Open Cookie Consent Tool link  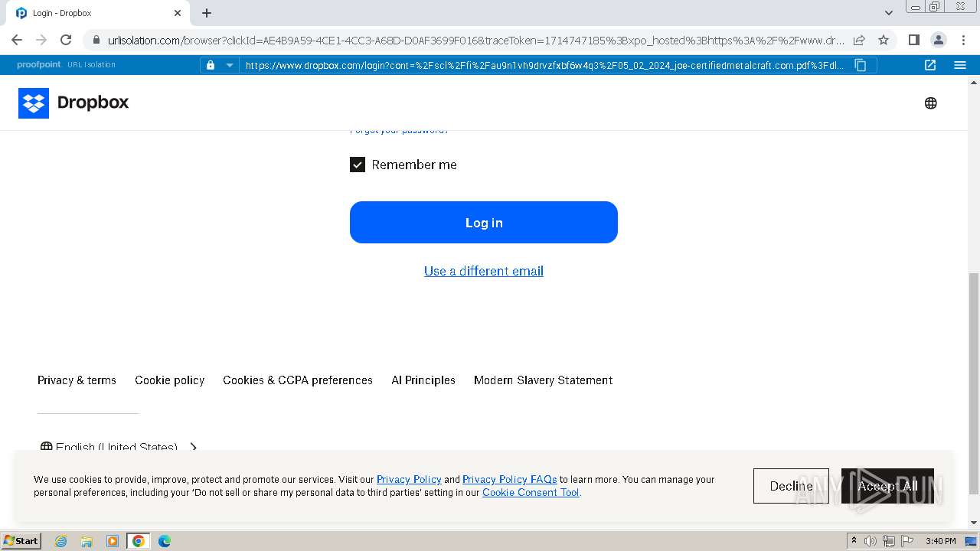tap(531, 493)
